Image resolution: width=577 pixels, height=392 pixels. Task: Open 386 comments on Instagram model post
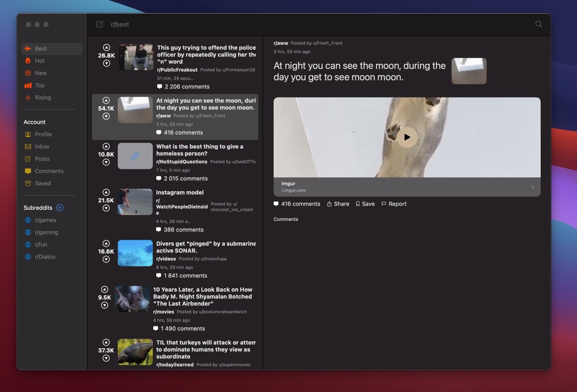point(180,230)
